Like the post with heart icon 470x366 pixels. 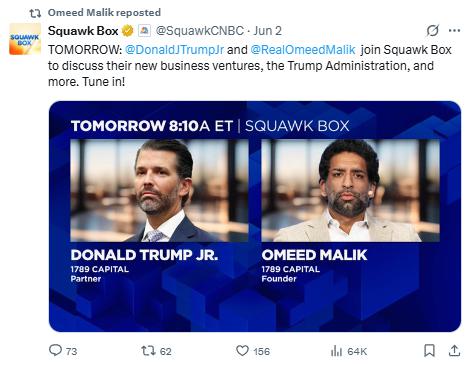pyautogui.click(x=242, y=351)
